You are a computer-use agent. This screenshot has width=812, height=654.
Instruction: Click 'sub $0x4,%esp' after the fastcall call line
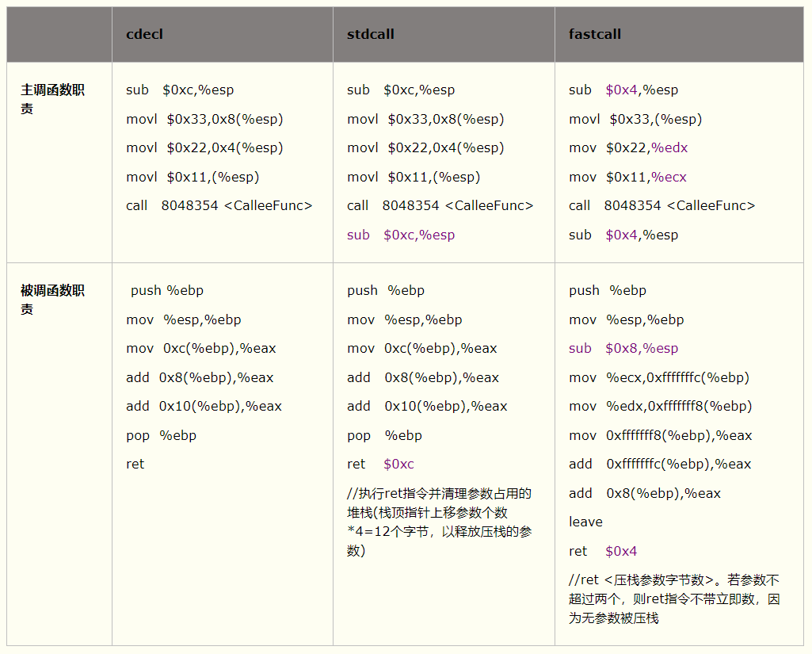coord(623,235)
